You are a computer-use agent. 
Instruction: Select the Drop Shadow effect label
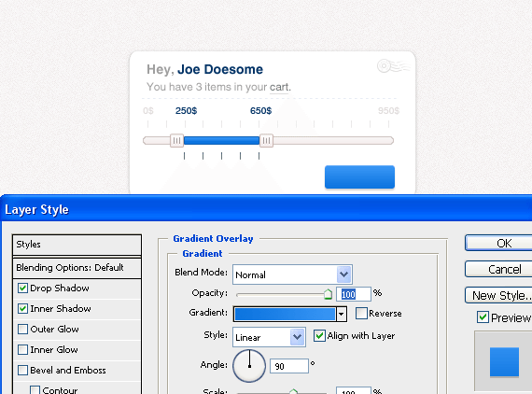point(60,288)
